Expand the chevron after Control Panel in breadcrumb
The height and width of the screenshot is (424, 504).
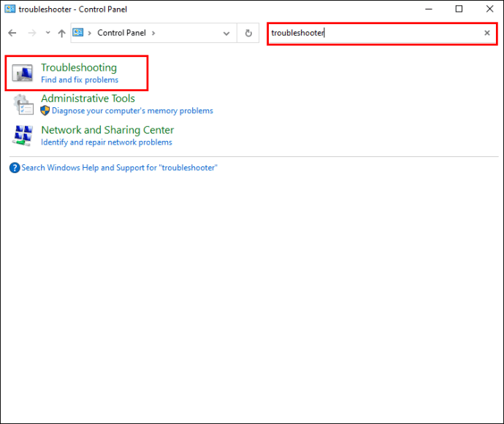click(153, 33)
